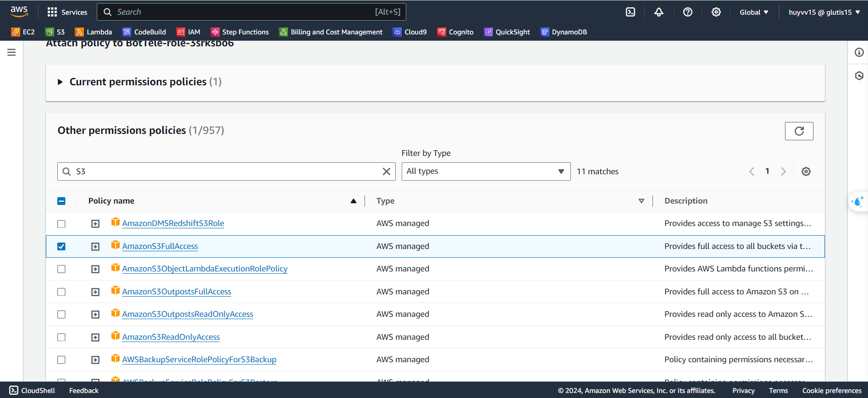Open console settings gear in header
Image resolution: width=868 pixels, height=398 pixels.
[x=716, y=12]
